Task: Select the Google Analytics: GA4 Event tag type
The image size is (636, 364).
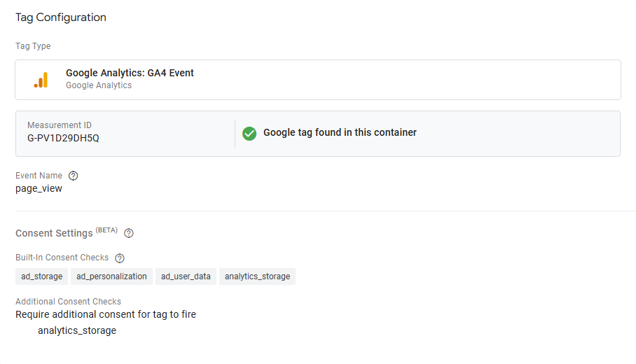Action: [x=318, y=80]
